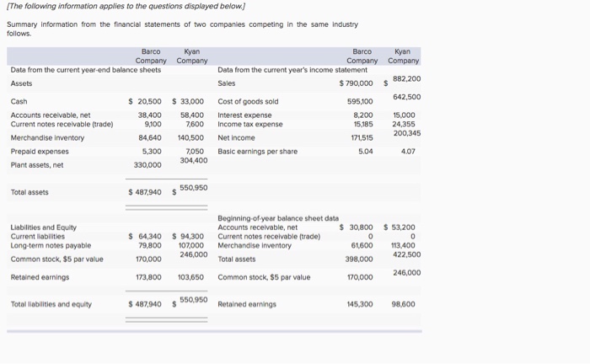
Task: Click the 58,400 accounts receivable value
Action: tap(192, 115)
